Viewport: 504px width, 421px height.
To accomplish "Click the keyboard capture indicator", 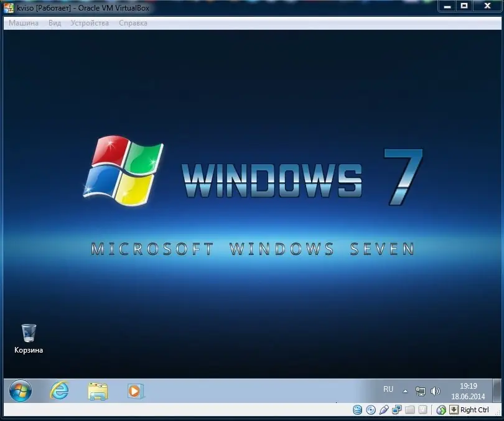I will pos(453,410).
